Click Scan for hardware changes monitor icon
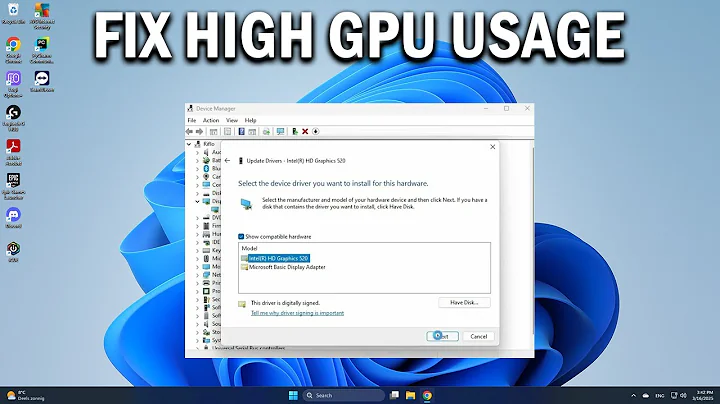 (280, 132)
